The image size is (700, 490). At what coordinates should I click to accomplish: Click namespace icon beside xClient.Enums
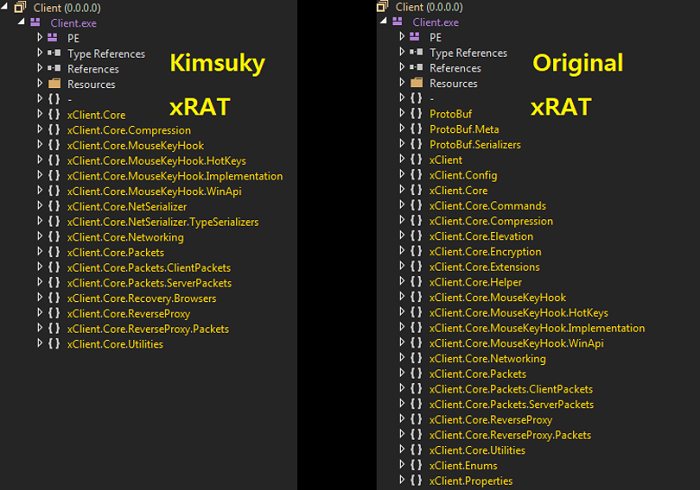click(416, 465)
